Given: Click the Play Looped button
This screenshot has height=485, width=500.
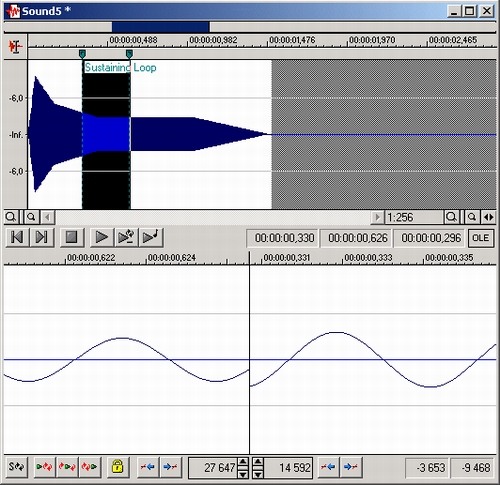Looking at the screenshot, I should click(126, 237).
